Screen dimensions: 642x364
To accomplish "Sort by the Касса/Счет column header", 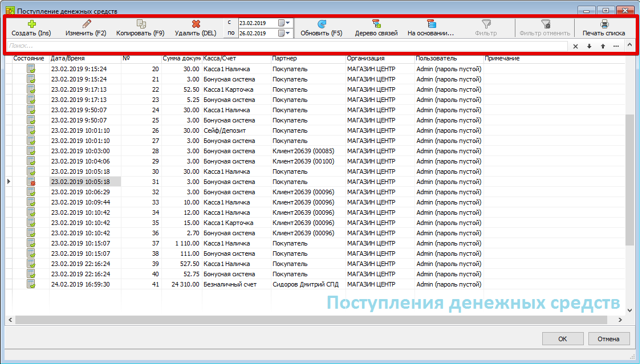I will (x=236, y=59).
